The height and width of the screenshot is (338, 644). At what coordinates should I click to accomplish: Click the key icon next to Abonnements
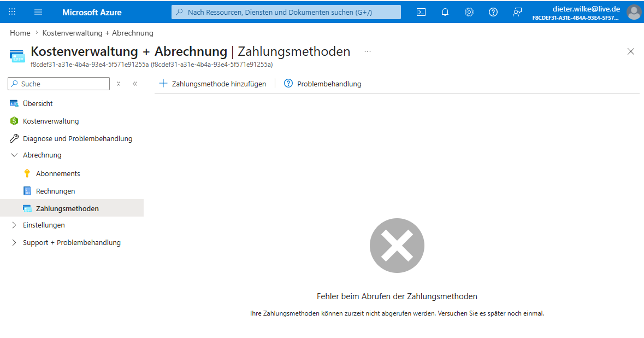coord(27,173)
